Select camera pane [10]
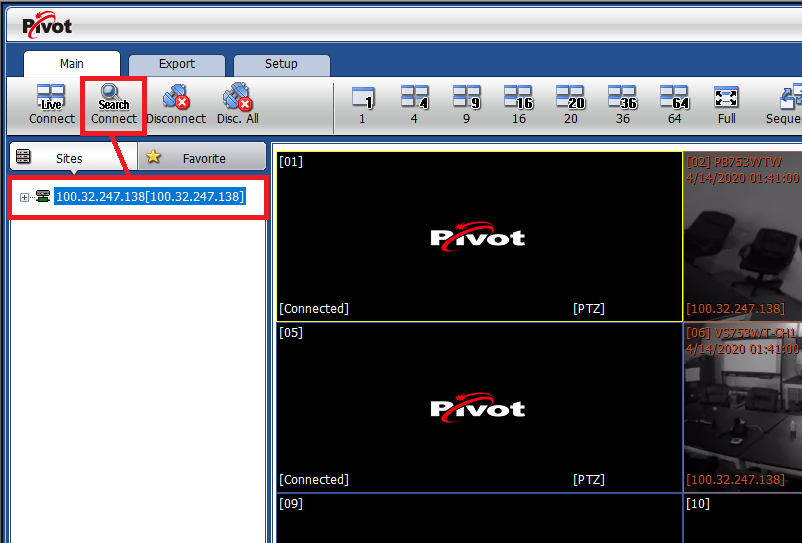 click(x=743, y=518)
